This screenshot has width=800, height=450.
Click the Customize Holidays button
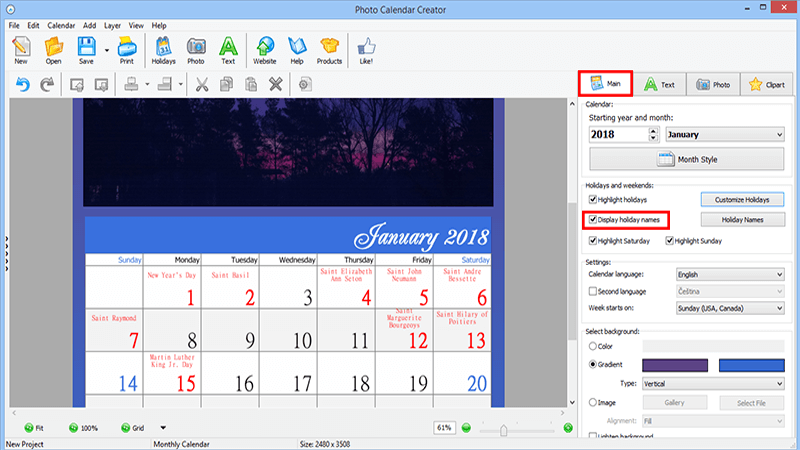click(741, 200)
